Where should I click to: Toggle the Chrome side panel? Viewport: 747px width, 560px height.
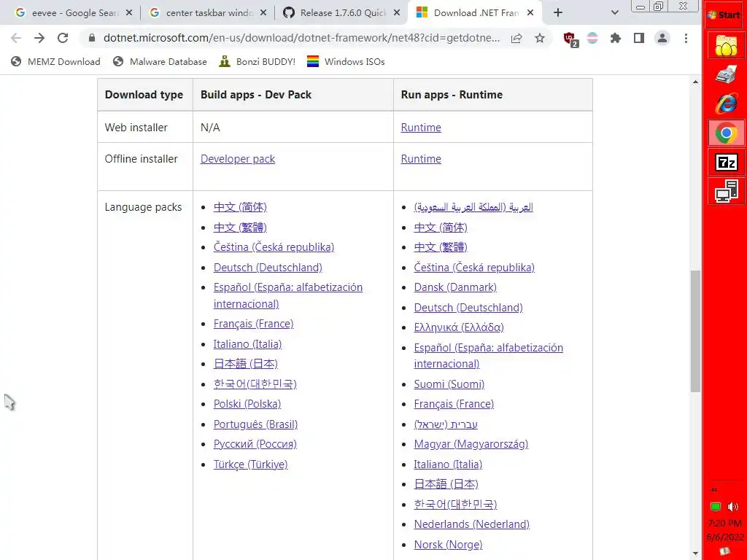click(639, 39)
